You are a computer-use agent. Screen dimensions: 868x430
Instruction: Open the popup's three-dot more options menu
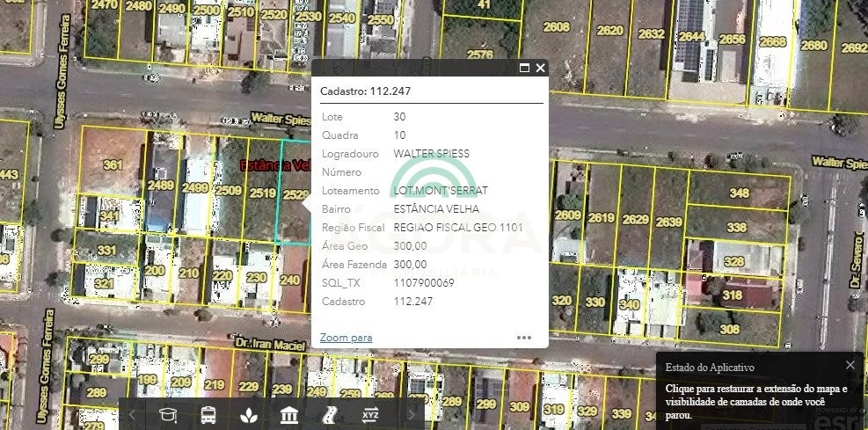point(524,337)
